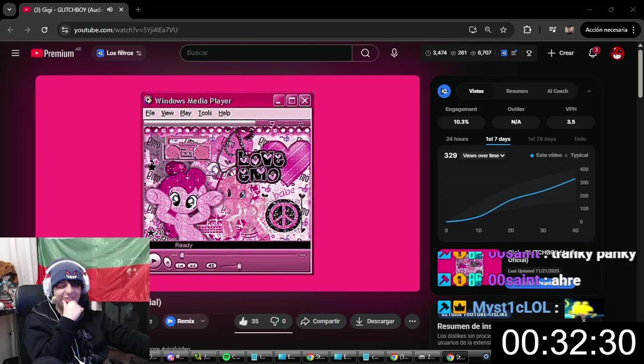Select the 1st 28 days range

point(542,139)
